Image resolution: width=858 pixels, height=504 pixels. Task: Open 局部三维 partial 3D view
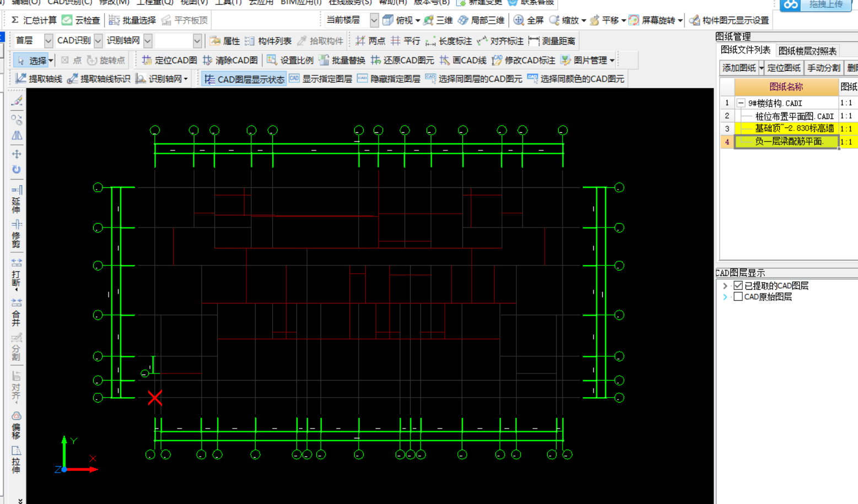point(481,20)
